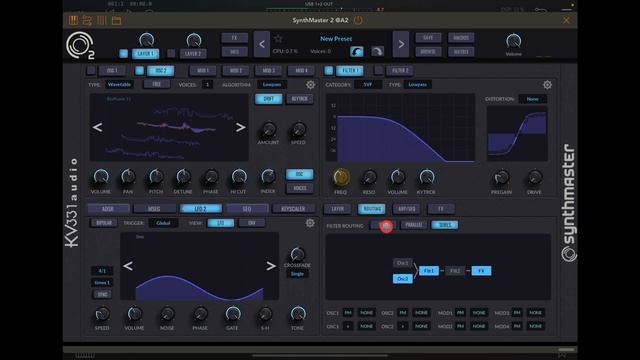Screen dimensions: 640x360
Task: Go to the next preset arrow
Action: (401, 44)
